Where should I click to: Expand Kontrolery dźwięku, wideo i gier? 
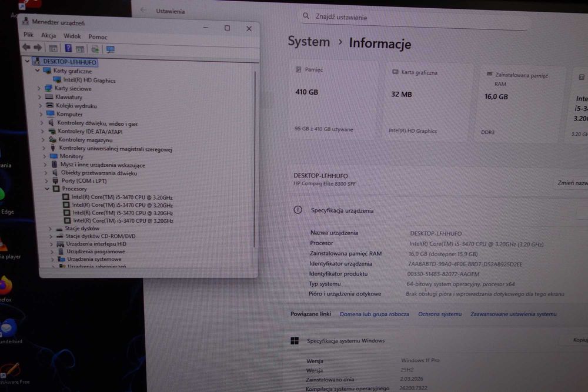pos(42,123)
